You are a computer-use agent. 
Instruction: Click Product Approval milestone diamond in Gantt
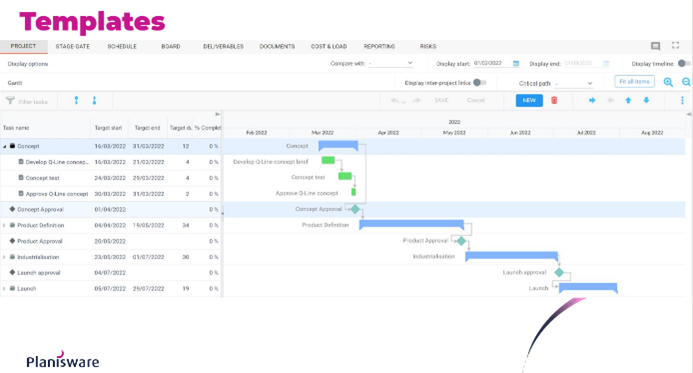[461, 241]
